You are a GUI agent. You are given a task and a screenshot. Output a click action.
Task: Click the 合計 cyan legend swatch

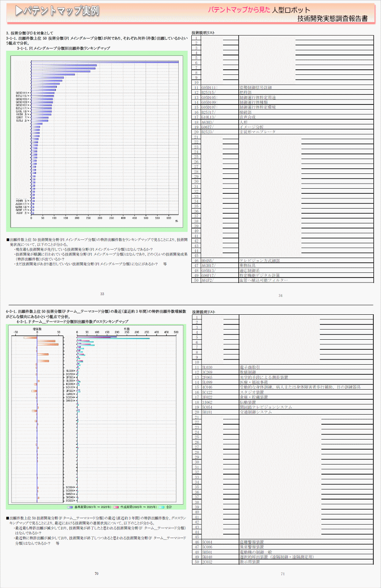[x=162, y=507]
